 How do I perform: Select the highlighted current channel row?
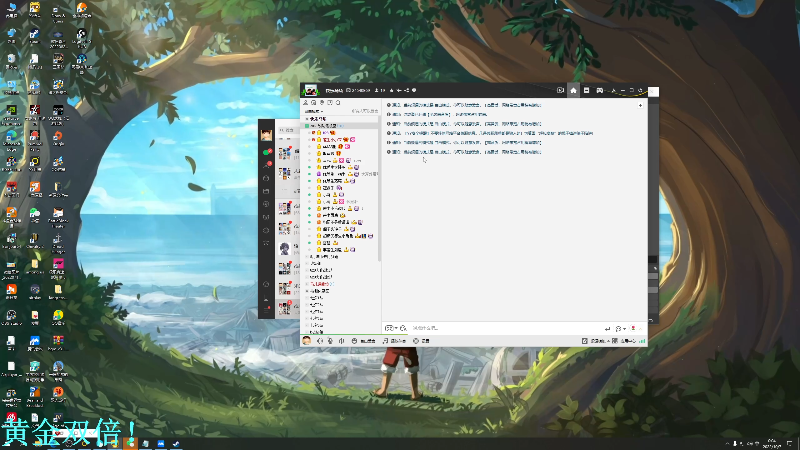(341, 126)
